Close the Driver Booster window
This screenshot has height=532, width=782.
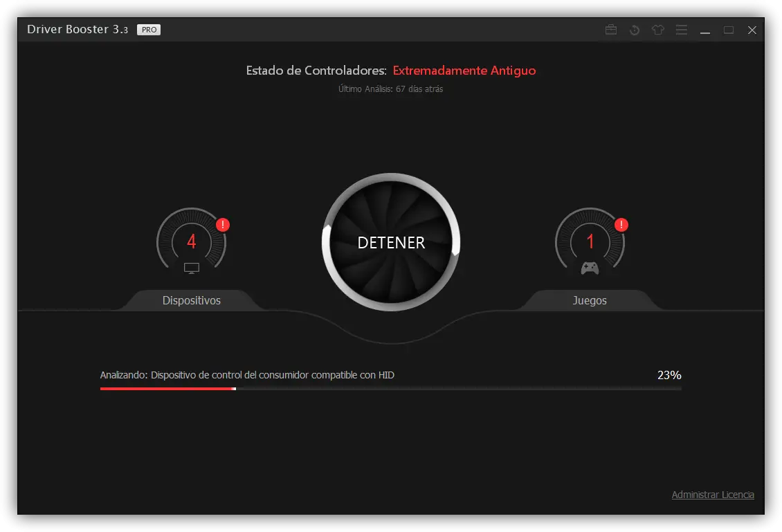click(752, 30)
